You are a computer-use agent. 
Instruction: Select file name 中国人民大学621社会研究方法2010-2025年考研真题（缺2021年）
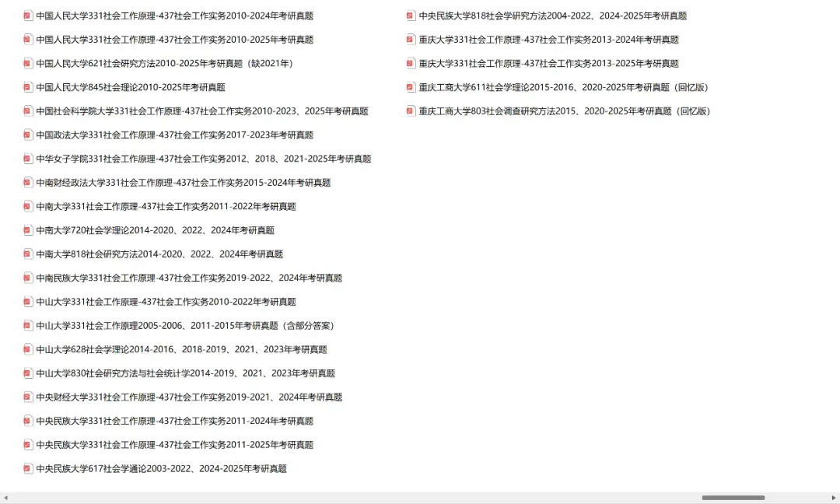(x=166, y=64)
